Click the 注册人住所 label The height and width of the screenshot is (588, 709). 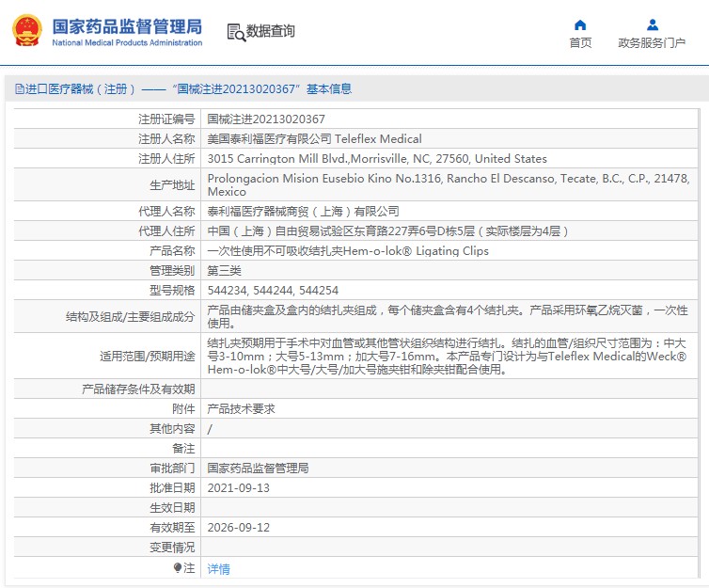pos(166,159)
